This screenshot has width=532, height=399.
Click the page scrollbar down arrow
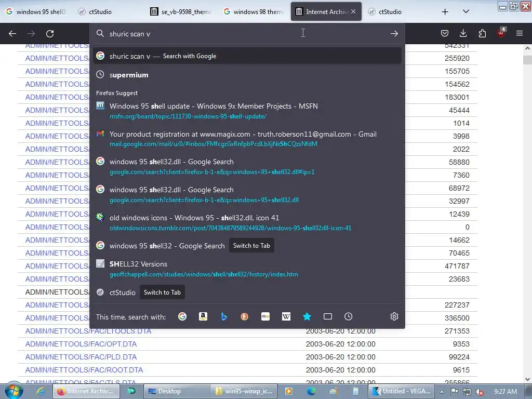[527, 379]
